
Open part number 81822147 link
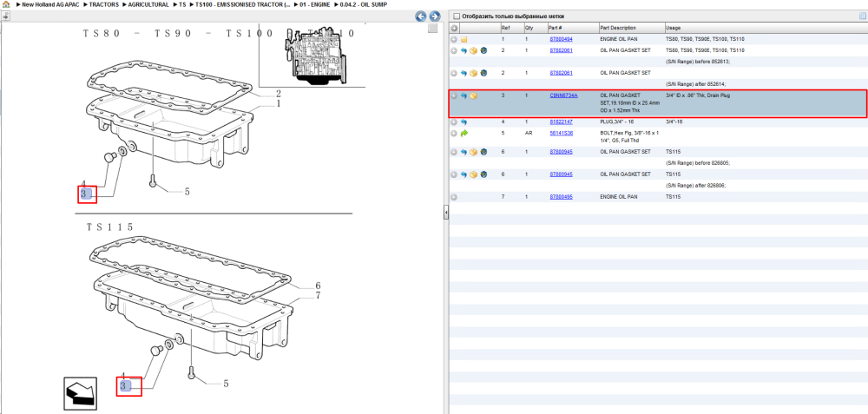(x=561, y=122)
